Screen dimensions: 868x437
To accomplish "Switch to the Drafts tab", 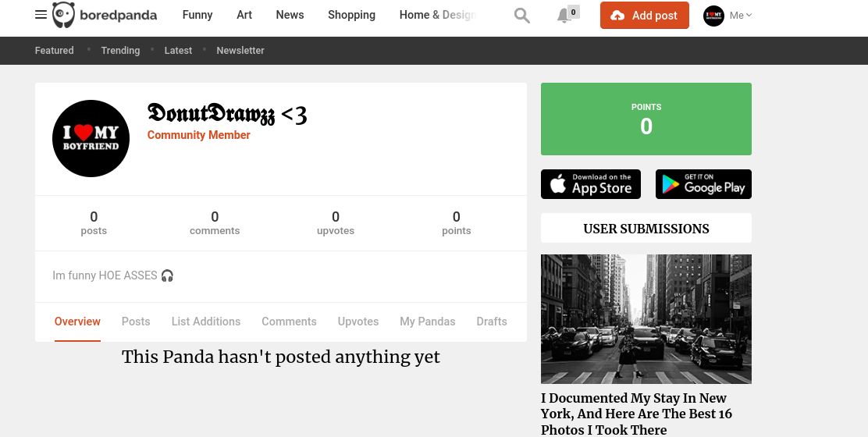I will pos(492,322).
